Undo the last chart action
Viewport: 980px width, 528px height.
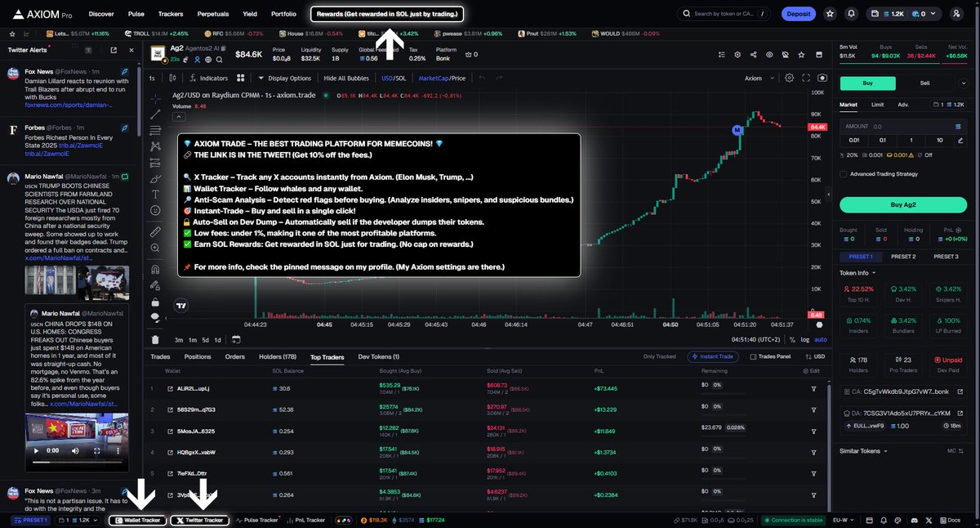(x=482, y=78)
